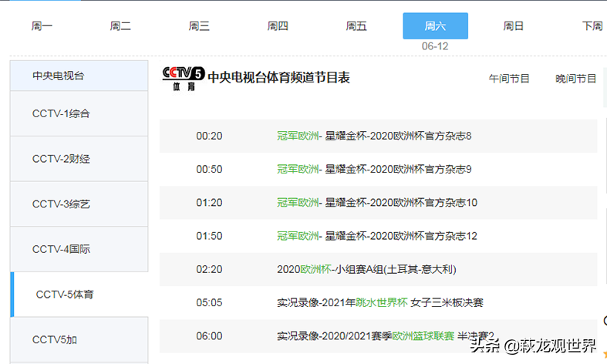Open 冠军欧洲 link in 01:20 row

tap(298, 203)
